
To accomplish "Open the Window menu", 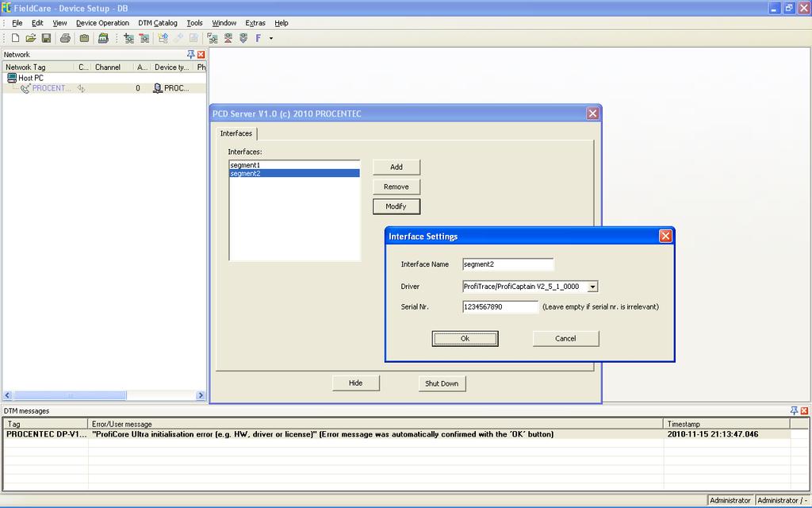I will pos(224,23).
